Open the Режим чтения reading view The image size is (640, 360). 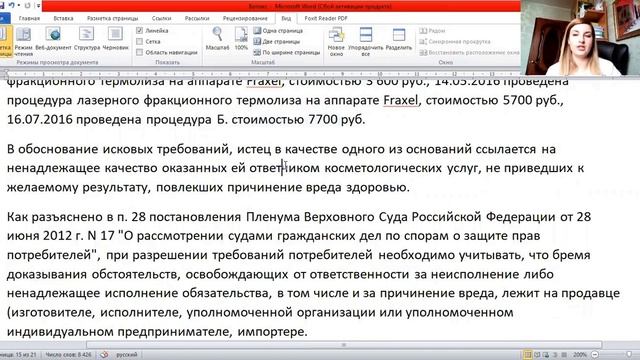pyautogui.click(x=23, y=41)
